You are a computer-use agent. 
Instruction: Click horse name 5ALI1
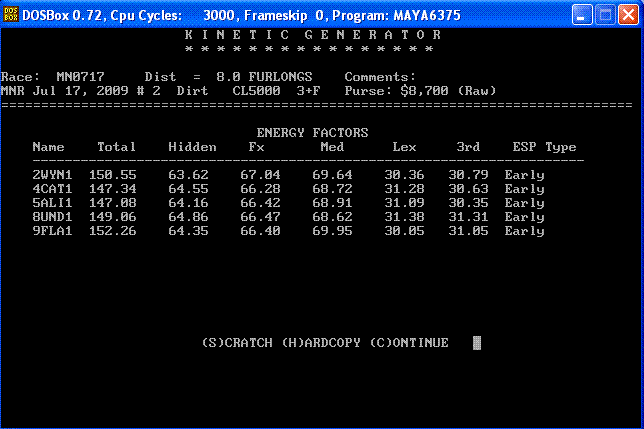(53, 203)
